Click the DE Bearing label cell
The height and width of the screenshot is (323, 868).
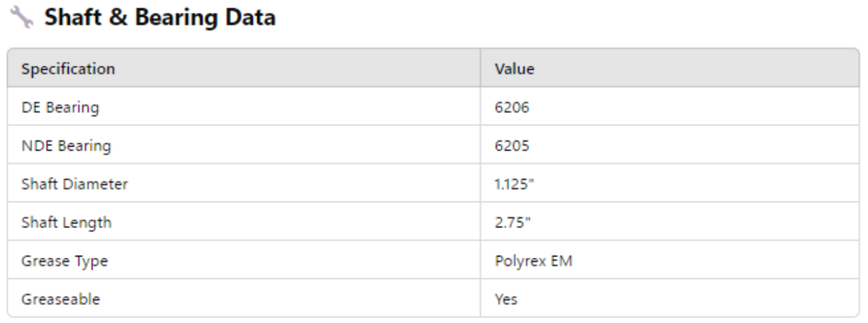click(x=60, y=108)
